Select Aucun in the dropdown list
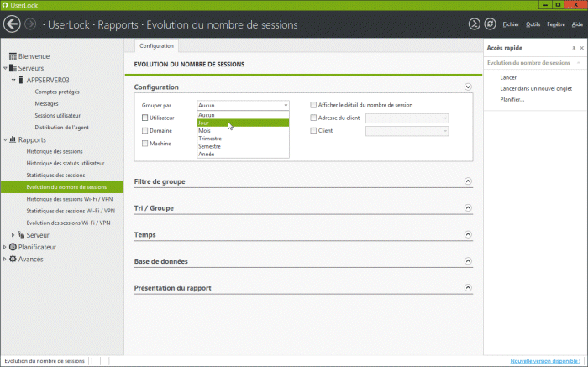This screenshot has height=367, width=588. click(243, 115)
